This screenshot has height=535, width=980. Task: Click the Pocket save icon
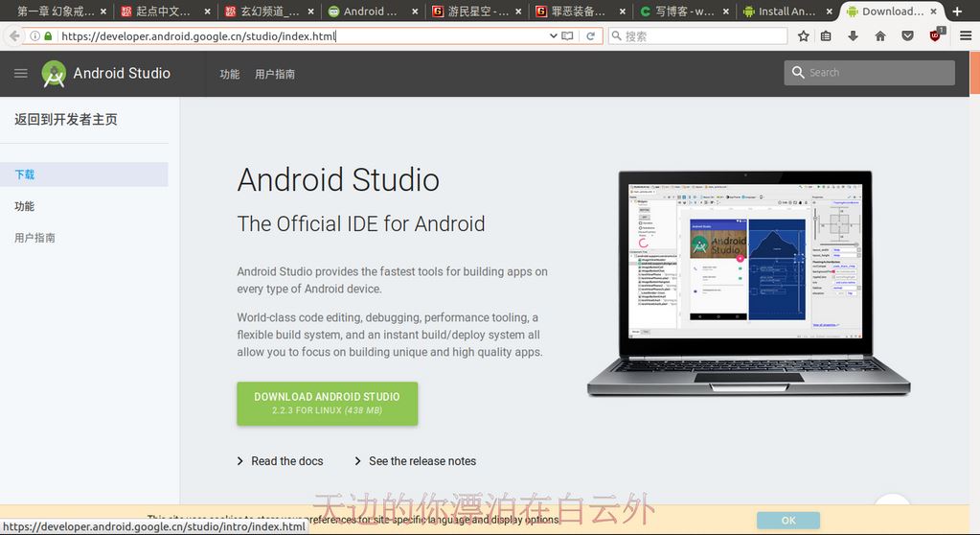907,36
